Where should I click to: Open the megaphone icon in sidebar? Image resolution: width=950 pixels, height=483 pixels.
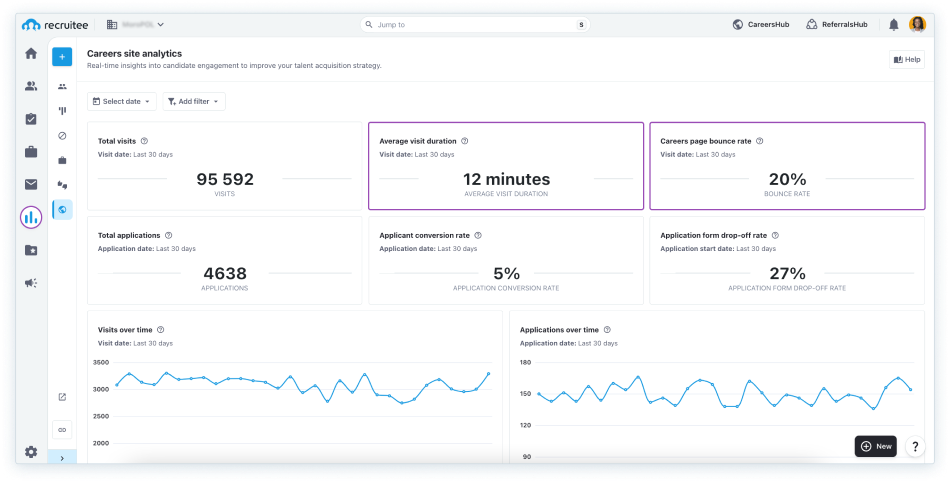[x=31, y=283]
